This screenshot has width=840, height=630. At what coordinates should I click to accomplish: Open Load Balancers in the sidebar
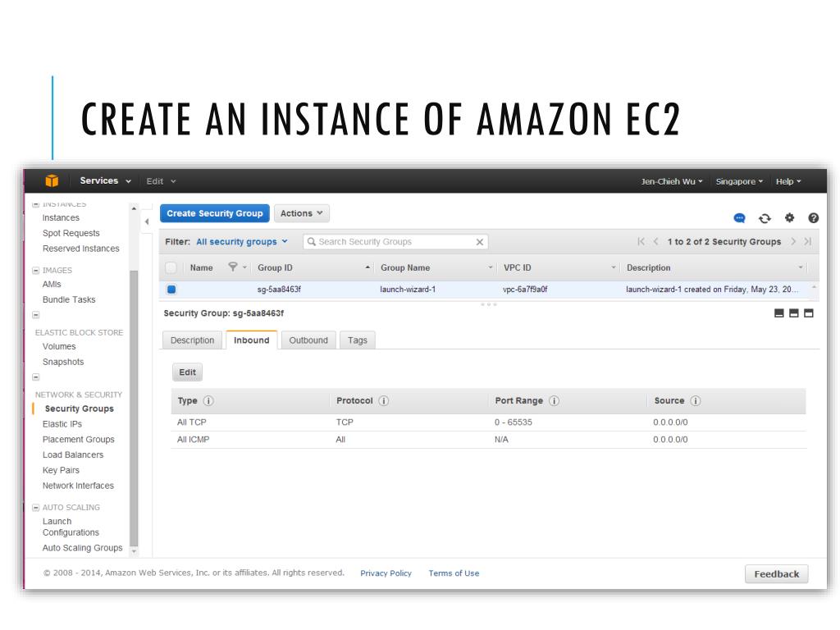tap(73, 454)
